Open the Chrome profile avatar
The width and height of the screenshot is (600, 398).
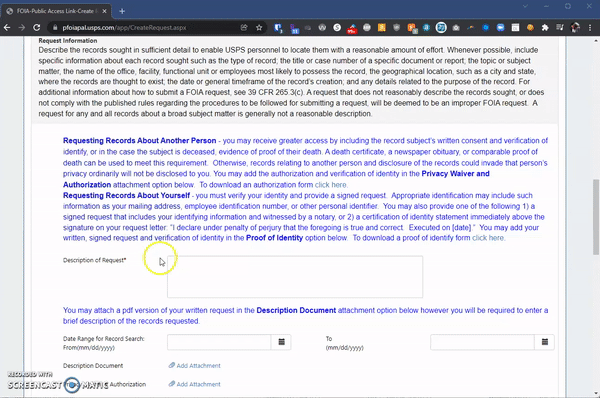[575, 28]
